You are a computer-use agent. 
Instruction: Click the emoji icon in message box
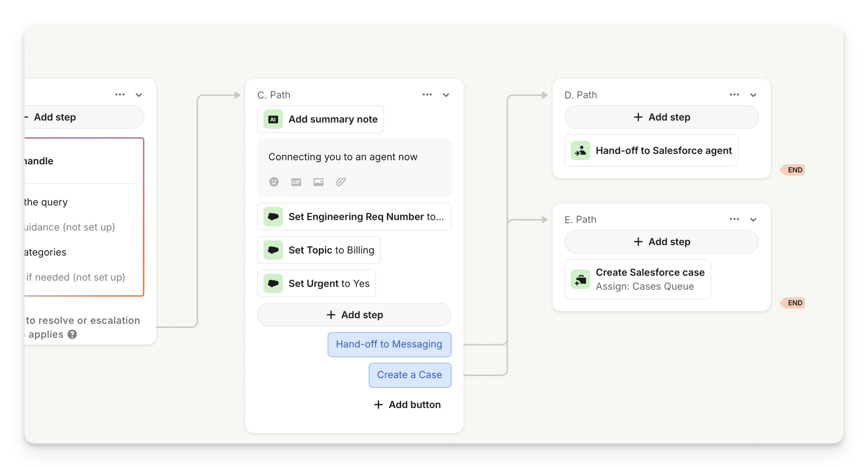click(x=274, y=182)
